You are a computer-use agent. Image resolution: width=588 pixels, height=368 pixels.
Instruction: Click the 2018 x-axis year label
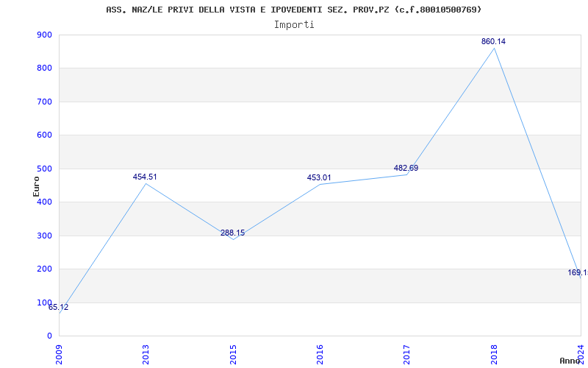click(x=494, y=355)
